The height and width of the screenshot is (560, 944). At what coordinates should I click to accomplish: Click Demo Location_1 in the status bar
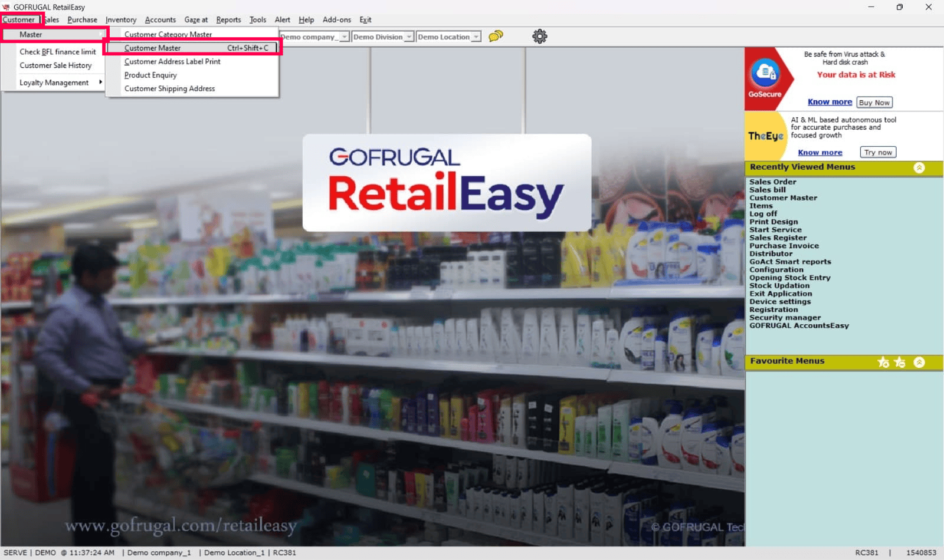[234, 553]
